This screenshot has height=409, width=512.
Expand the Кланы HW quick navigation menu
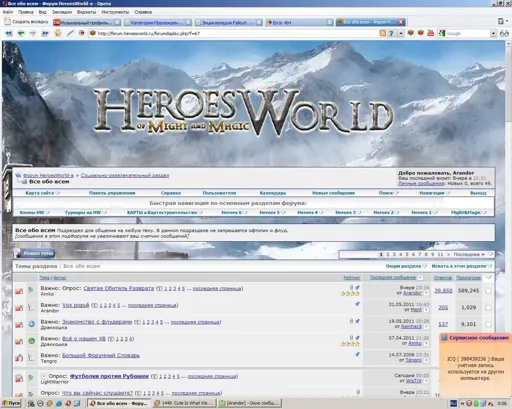(35, 212)
